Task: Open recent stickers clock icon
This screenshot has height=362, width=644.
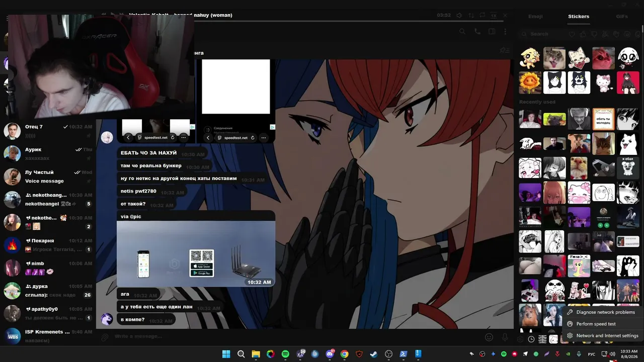Action: [531, 339]
